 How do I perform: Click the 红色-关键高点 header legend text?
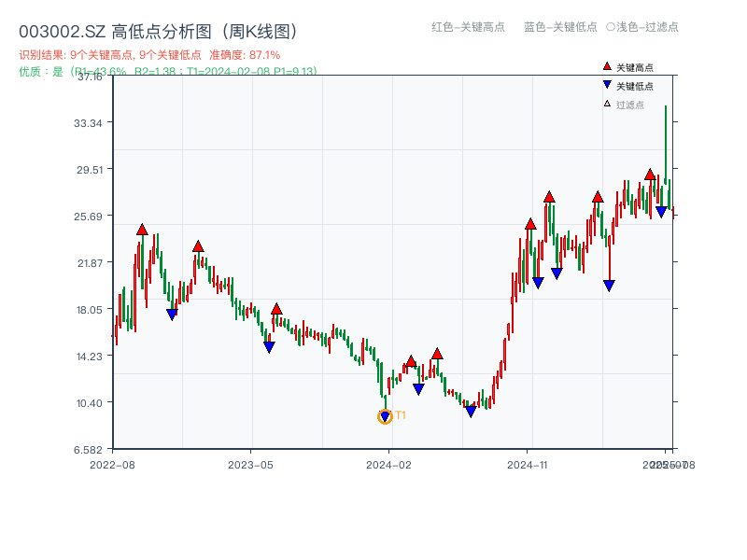tap(469, 27)
